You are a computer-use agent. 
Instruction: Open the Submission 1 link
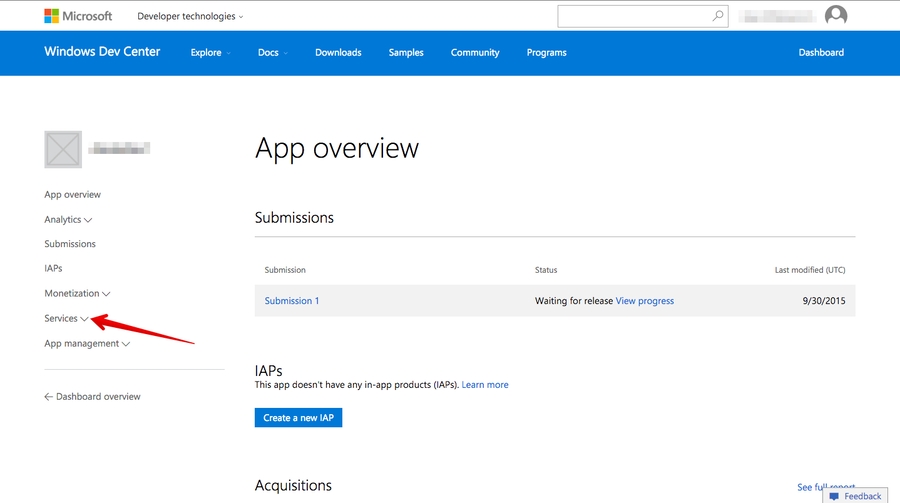(x=292, y=301)
